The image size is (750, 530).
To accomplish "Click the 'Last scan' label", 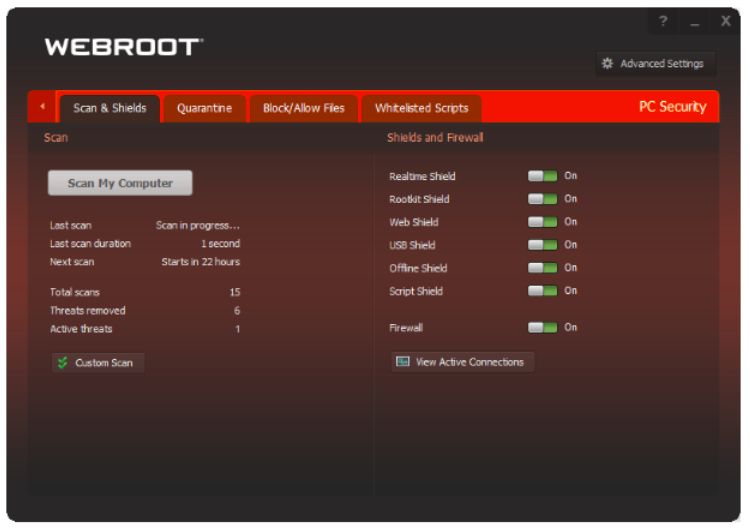I will coord(70,226).
